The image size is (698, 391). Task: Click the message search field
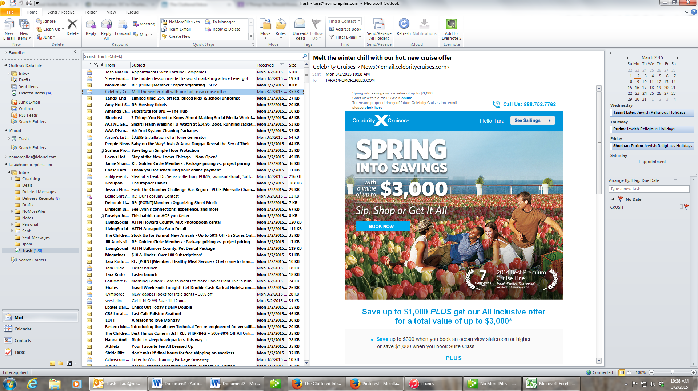[x=192, y=57]
